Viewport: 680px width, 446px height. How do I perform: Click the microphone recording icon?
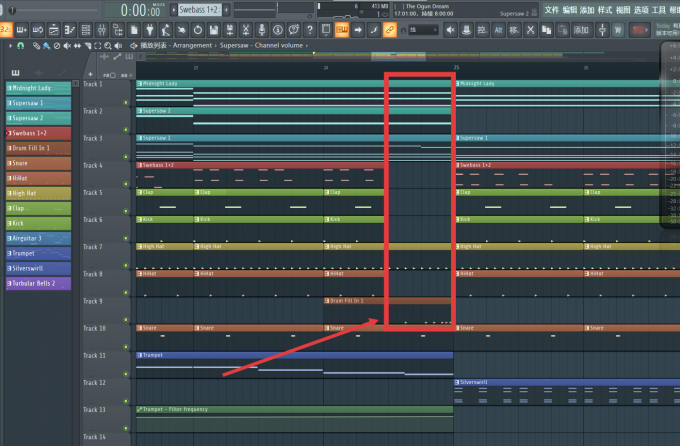click(x=262, y=30)
